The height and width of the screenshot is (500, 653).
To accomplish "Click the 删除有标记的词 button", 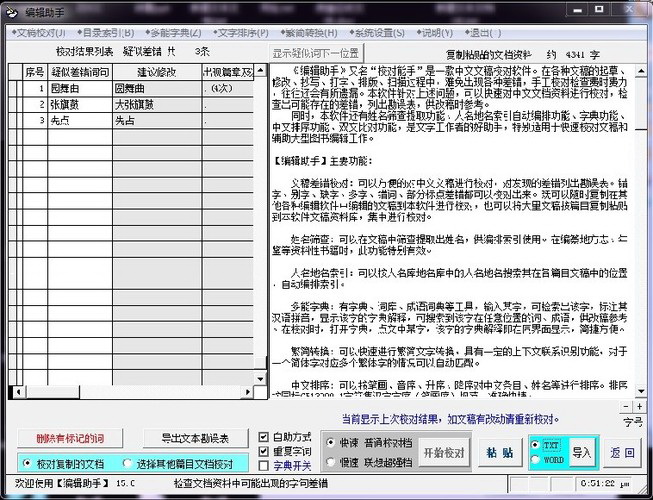I will tap(70, 438).
